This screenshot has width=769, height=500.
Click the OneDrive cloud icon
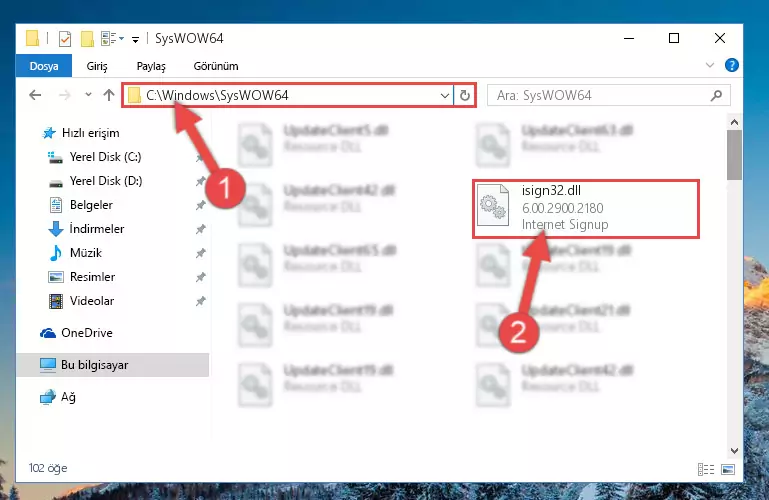(48, 333)
